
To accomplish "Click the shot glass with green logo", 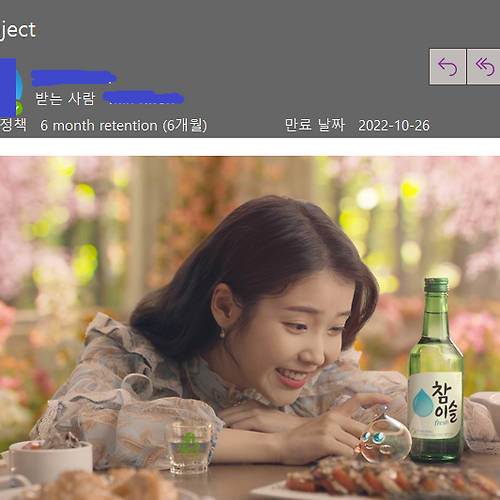I will point(189,447).
